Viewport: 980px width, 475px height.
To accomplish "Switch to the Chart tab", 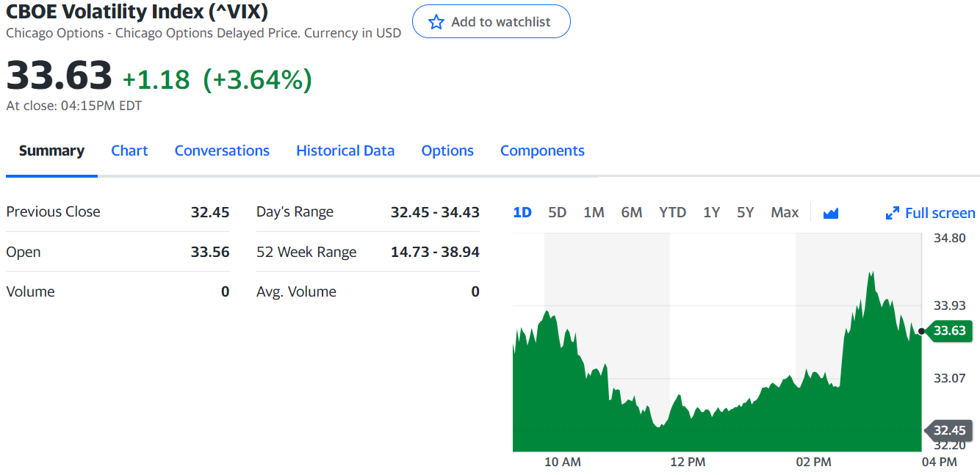I will (x=129, y=151).
